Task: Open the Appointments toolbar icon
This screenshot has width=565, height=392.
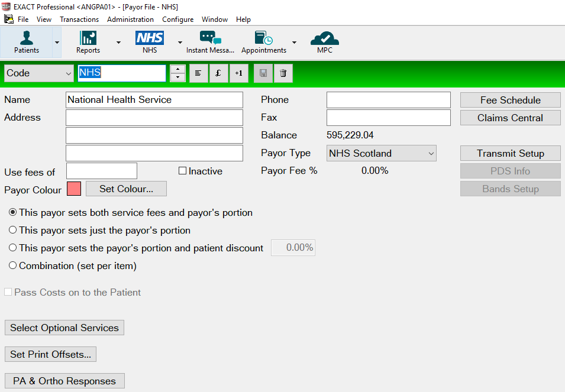Action: pyautogui.click(x=264, y=42)
